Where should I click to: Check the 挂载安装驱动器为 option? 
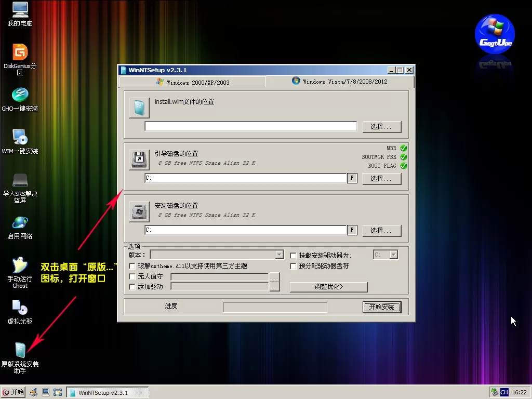click(x=294, y=256)
